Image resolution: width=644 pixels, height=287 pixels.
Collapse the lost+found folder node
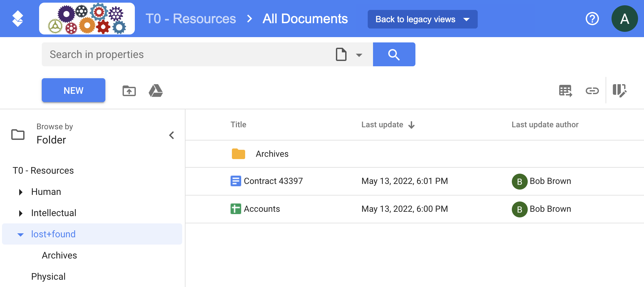pyautogui.click(x=21, y=235)
